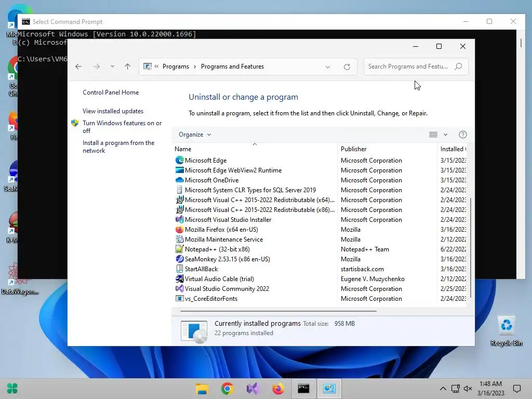Expand breadcrumb arrow after Programs
The height and width of the screenshot is (399, 532).
195,66
